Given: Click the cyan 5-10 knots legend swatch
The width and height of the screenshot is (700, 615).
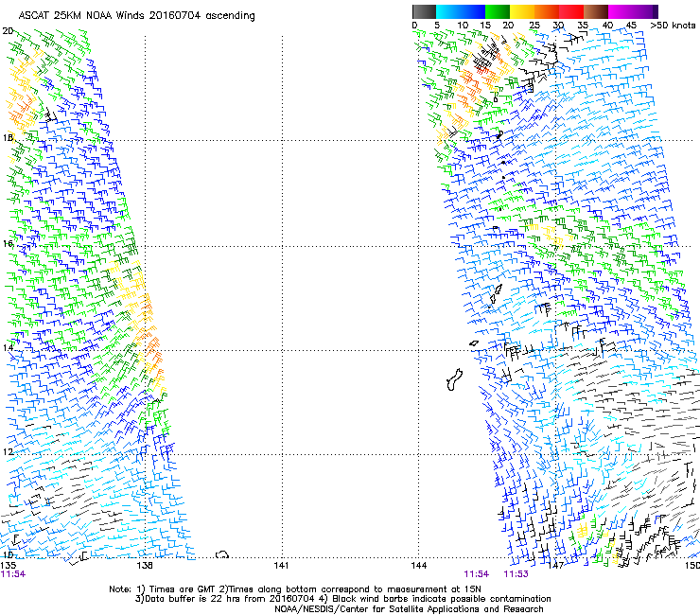Looking at the screenshot, I should 448,11.
